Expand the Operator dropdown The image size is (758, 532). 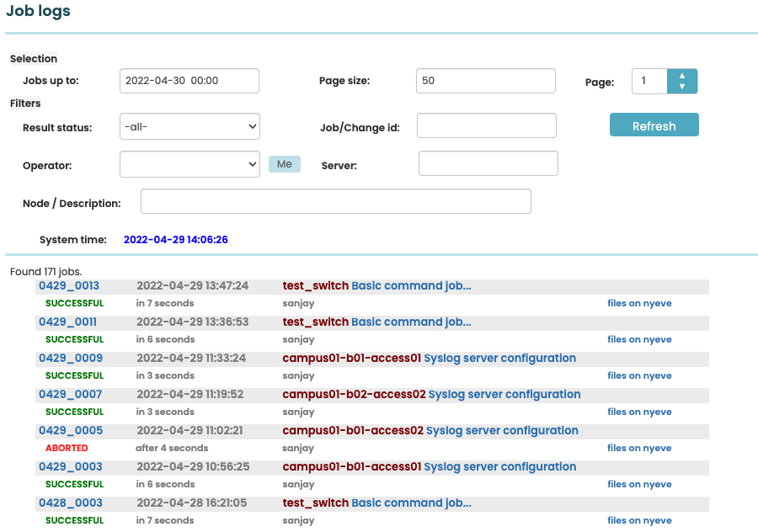[189, 165]
